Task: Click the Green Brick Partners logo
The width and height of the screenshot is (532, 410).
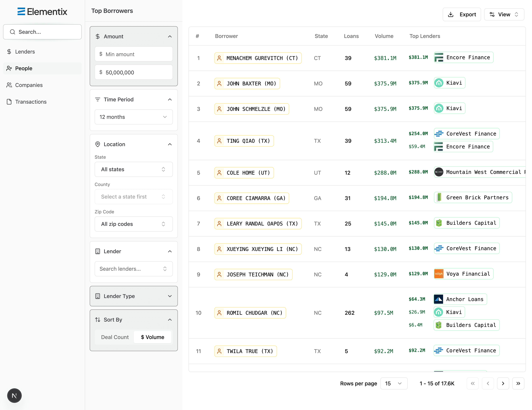Action: click(439, 197)
